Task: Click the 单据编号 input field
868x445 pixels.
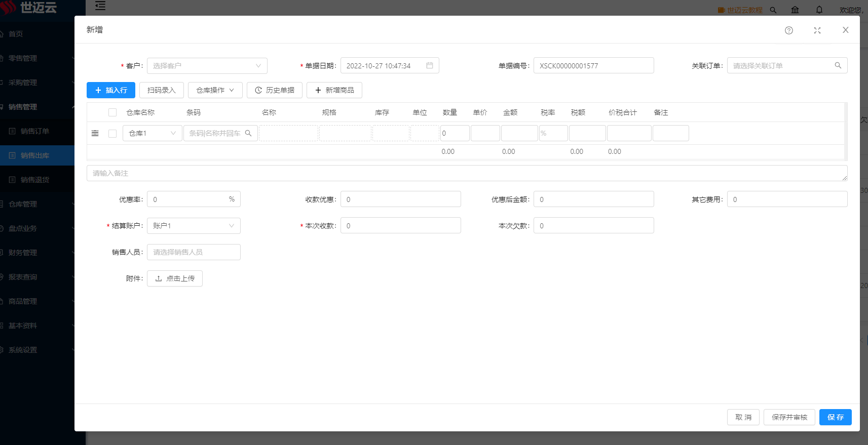Action: click(594, 66)
